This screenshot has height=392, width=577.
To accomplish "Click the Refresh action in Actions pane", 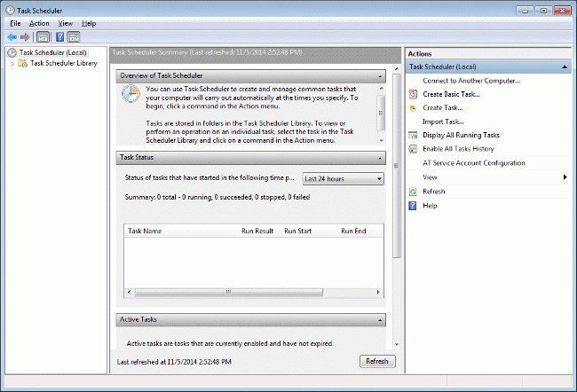I will pyautogui.click(x=434, y=192).
